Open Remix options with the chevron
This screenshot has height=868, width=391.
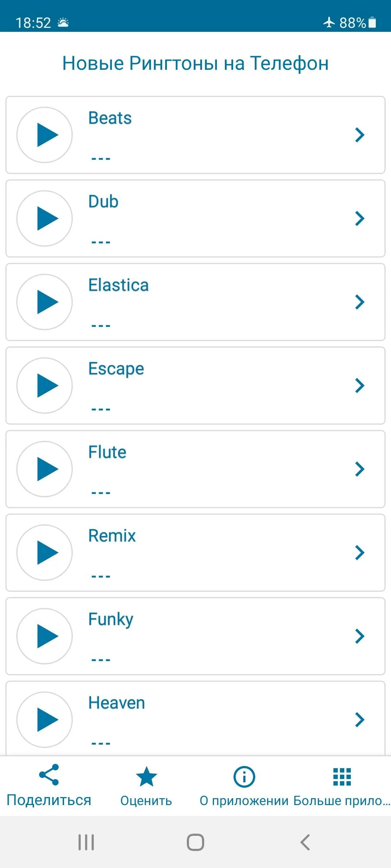click(360, 553)
